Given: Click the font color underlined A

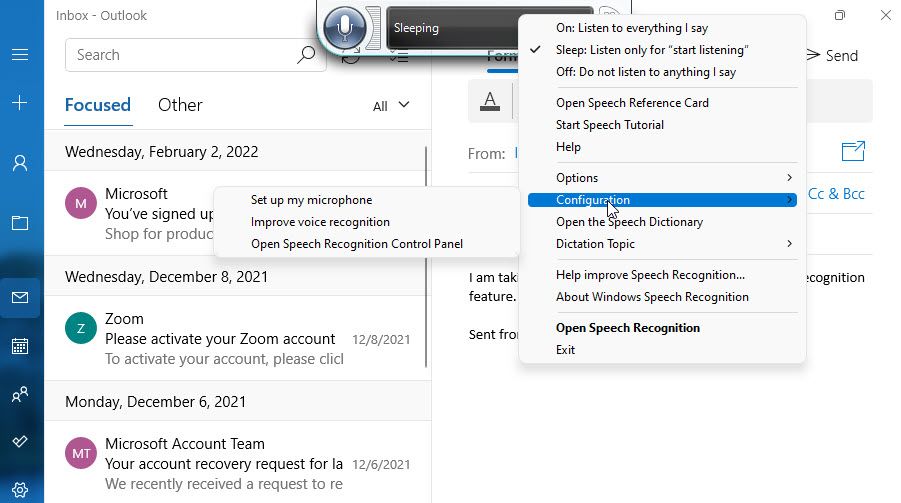Looking at the screenshot, I should pyautogui.click(x=490, y=101).
